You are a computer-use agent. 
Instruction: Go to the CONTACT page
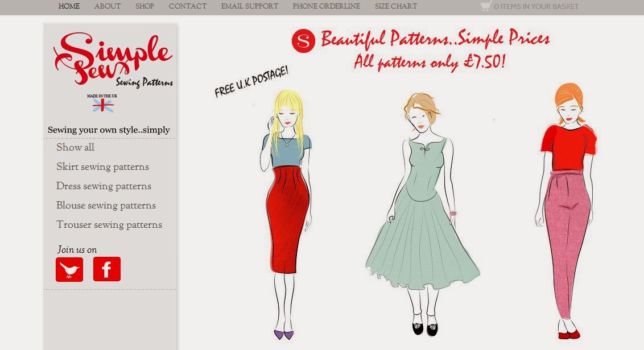[187, 7]
